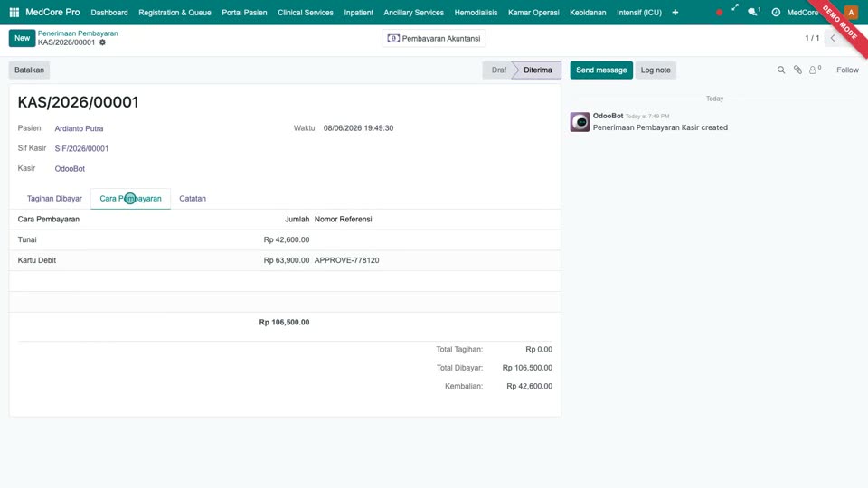Open the Clinical Services menu
Viewport: 868px width, 488px height.
click(306, 12)
